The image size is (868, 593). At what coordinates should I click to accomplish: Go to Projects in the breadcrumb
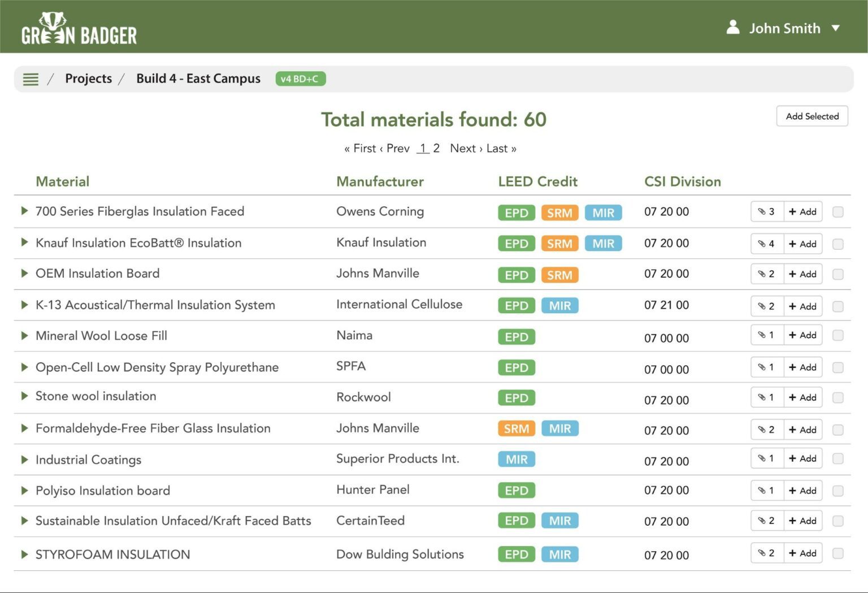point(88,79)
